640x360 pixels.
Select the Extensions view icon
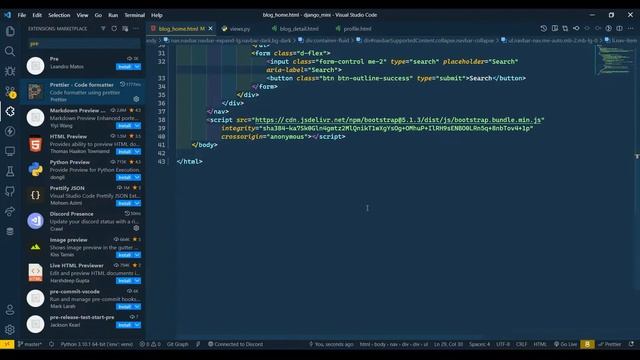coord(10,111)
